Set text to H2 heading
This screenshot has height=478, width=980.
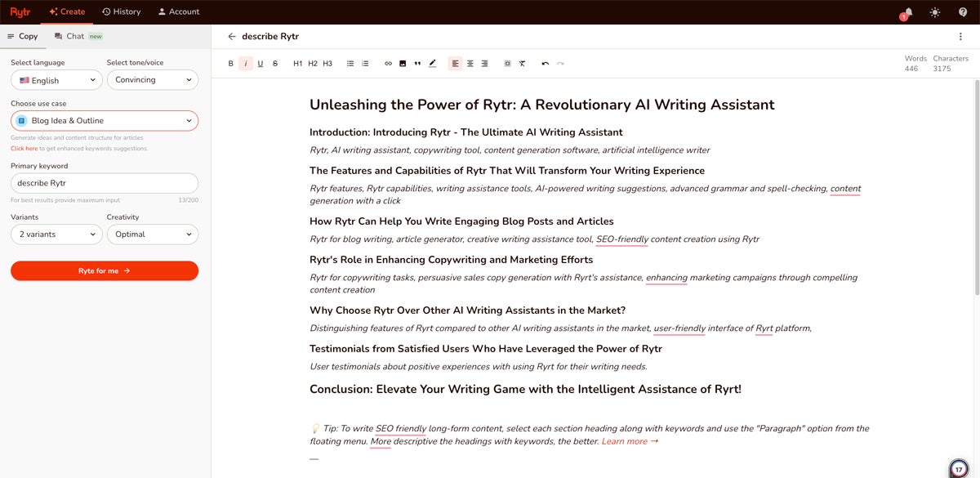point(313,64)
